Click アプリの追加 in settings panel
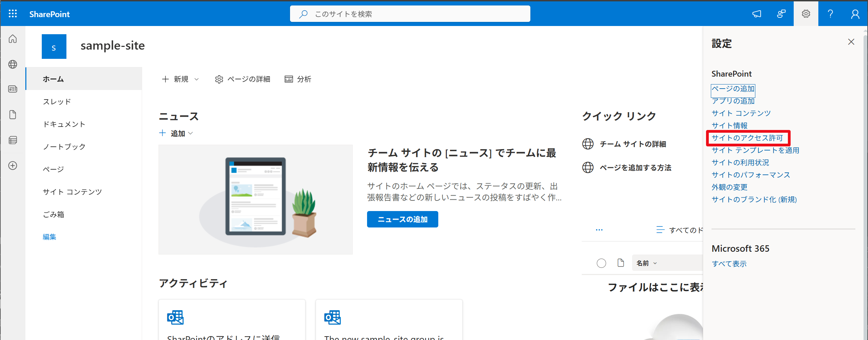 tap(733, 101)
